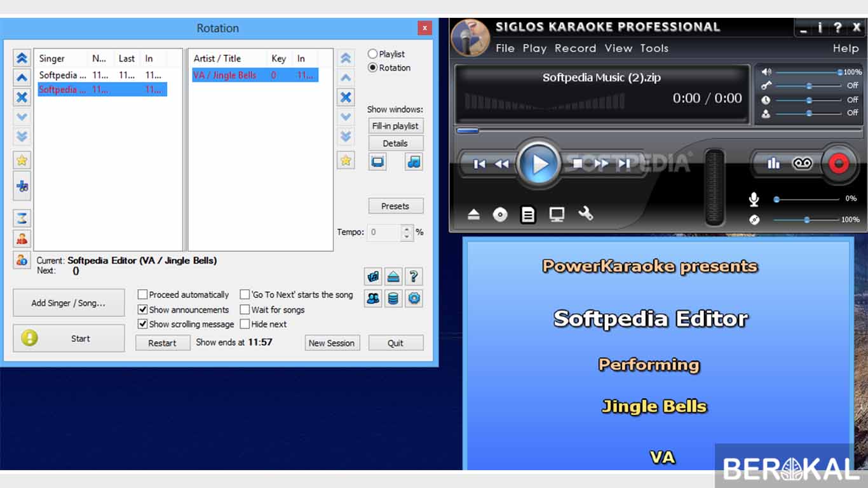Click the eject icon in Siglos Karaoke player
Image resolution: width=868 pixels, height=488 pixels.
pos(473,215)
